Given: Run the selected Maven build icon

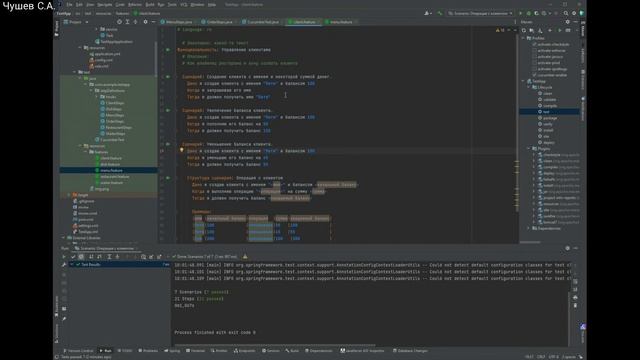Looking at the screenshot, I should 560,31.
